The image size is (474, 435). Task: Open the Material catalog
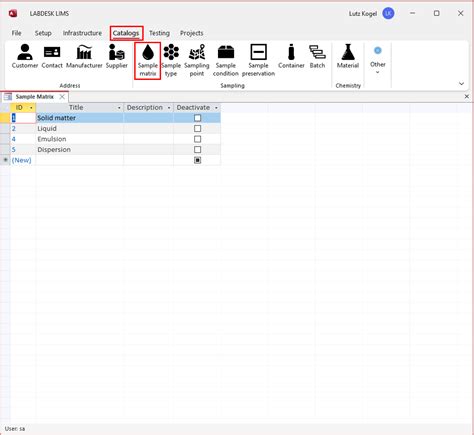coord(348,56)
